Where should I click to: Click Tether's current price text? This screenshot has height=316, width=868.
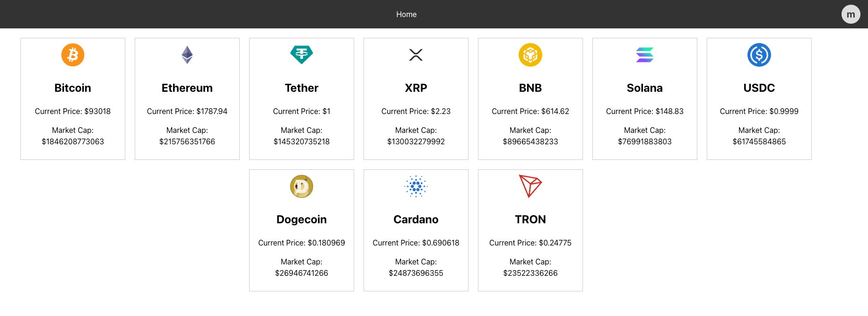pos(302,111)
